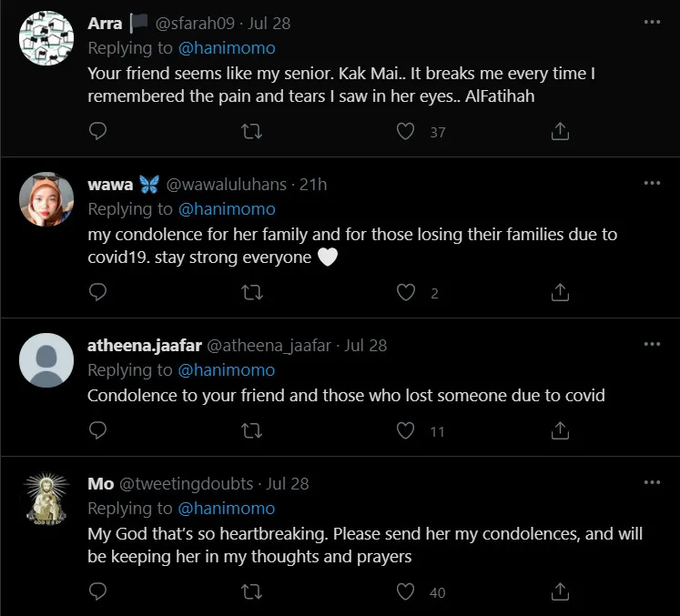Screen dimensions: 680x616
Task: Retweet Arra's reply about Kak Mai
Action: pyautogui.click(x=252, y=132)
